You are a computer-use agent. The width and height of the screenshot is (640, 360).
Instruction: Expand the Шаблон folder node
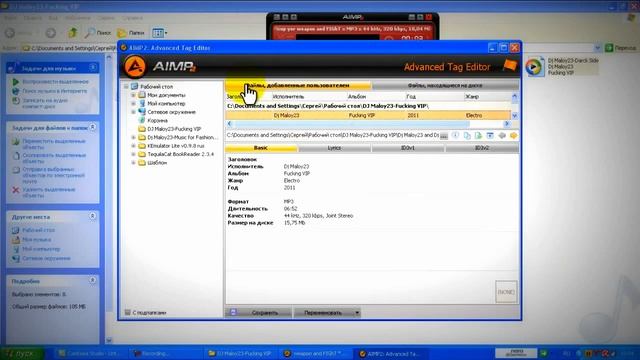133,163
